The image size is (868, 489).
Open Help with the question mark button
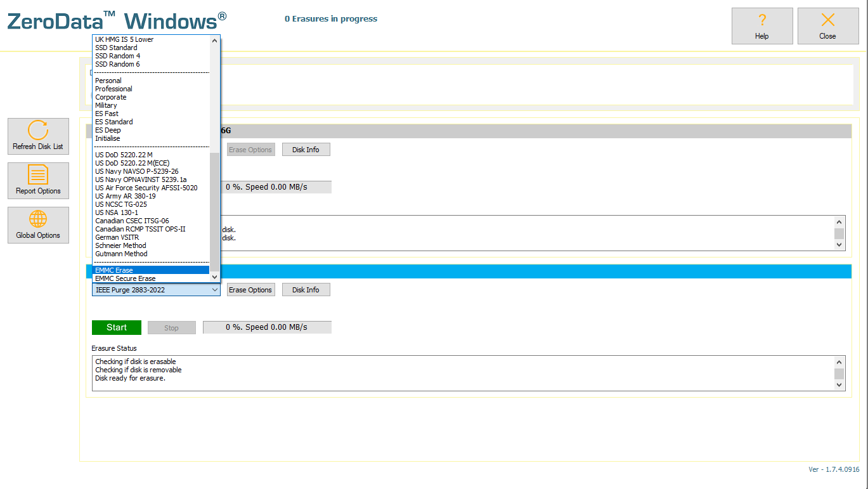point(762,26)
